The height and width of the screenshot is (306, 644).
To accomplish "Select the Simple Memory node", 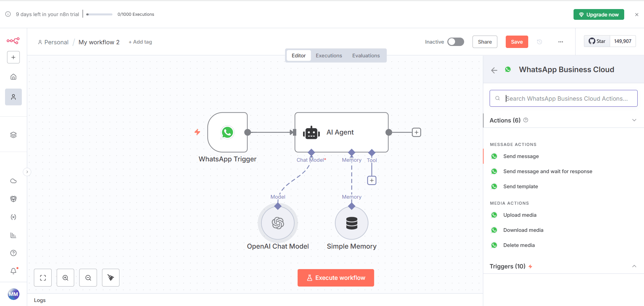I will 351,223.
